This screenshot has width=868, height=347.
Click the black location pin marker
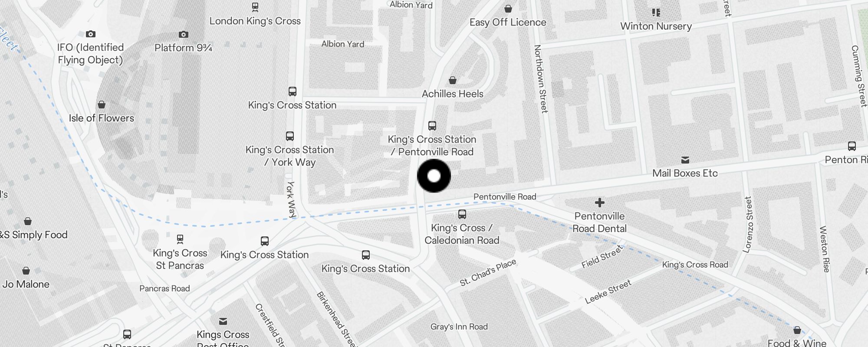pos(434,176)
